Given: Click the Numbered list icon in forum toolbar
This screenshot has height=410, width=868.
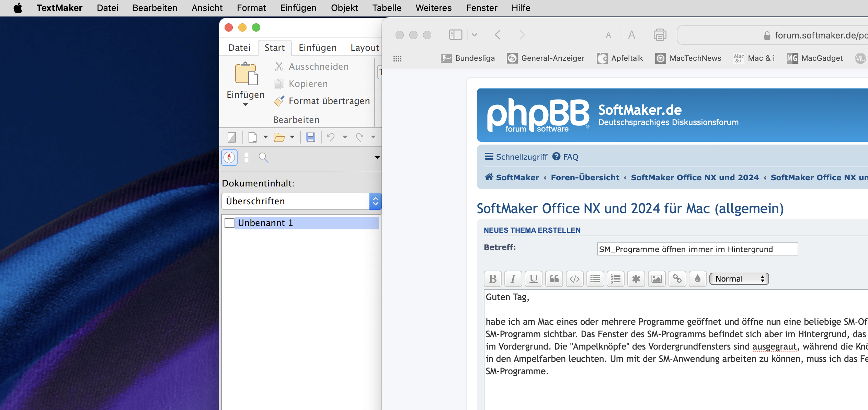Looking at the screenshot, I should tap(616, 278).
